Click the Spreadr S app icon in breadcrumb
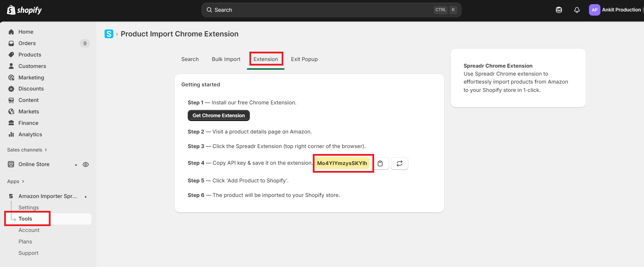644x267 pixels. click(x=109, y=34)
